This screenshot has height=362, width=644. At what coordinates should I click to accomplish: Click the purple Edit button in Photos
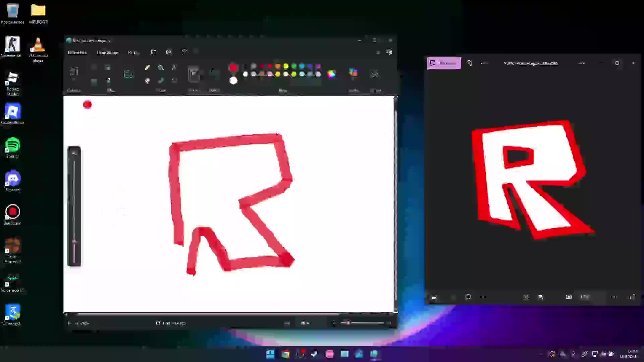444,63
